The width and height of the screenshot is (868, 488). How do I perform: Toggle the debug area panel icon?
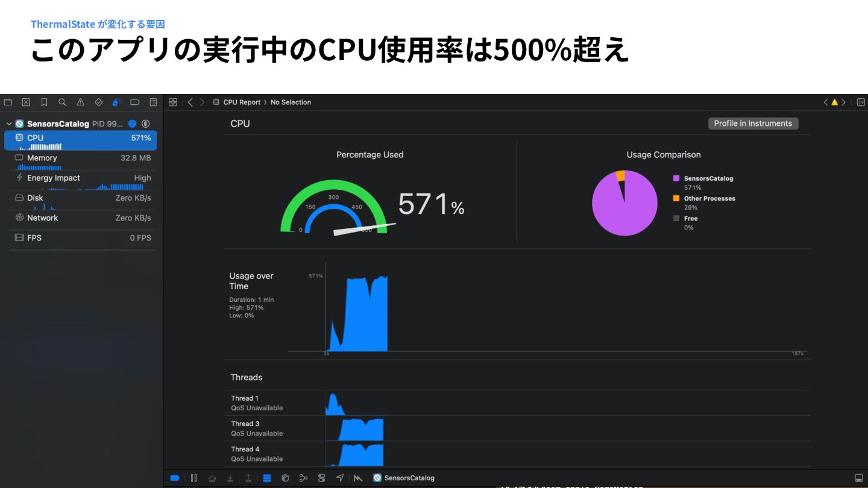[x=859, y=478]
